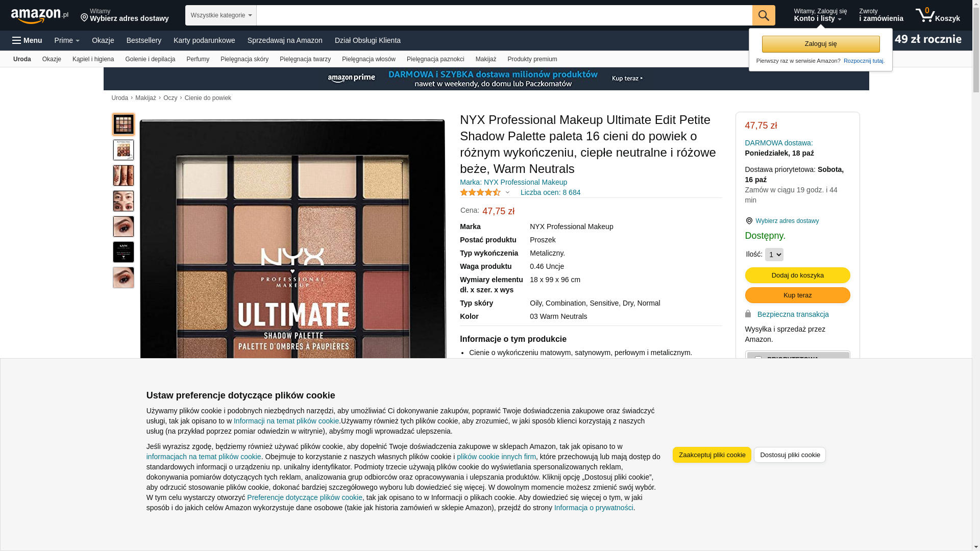Click the padlock secure transaction icon
This screenshot has height=551, width=980.
pos(748,314)
